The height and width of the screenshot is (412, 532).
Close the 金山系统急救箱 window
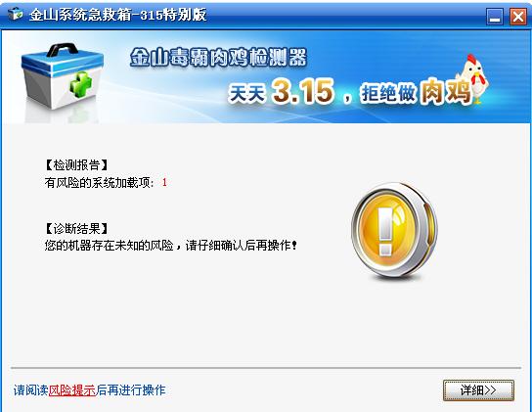pyautogui.click(x=517, y=16)
